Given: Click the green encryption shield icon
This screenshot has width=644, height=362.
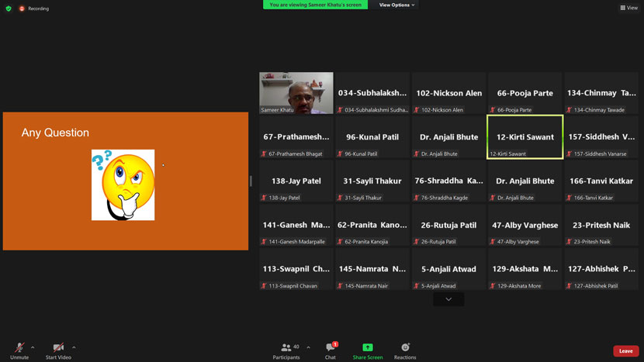Looking at the screenshot, I should [x=9, y=9].
